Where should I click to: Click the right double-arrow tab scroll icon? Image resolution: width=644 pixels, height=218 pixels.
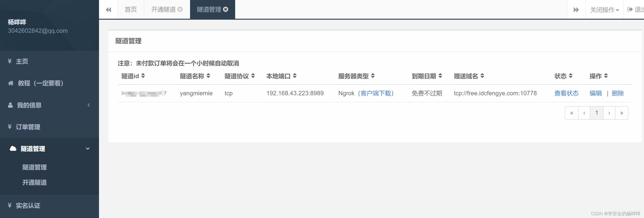tap(576, 10)
